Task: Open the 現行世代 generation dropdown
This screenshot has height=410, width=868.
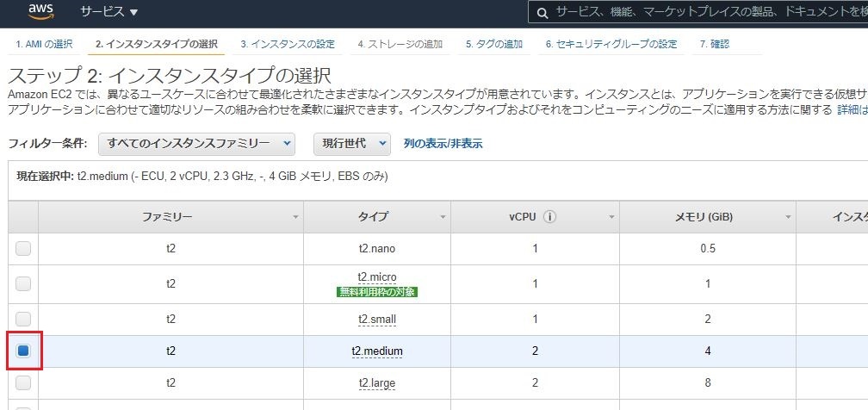Action: [x=352, y=144]
